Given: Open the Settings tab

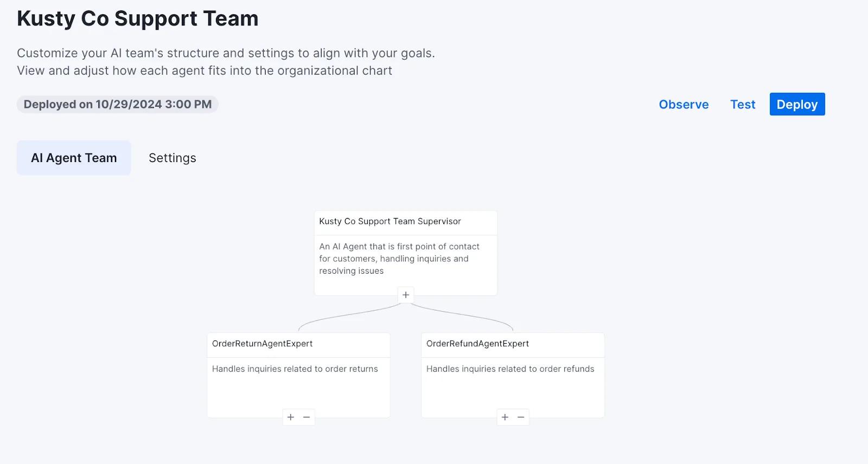Looking at the screenshot, I should (173, 158).
